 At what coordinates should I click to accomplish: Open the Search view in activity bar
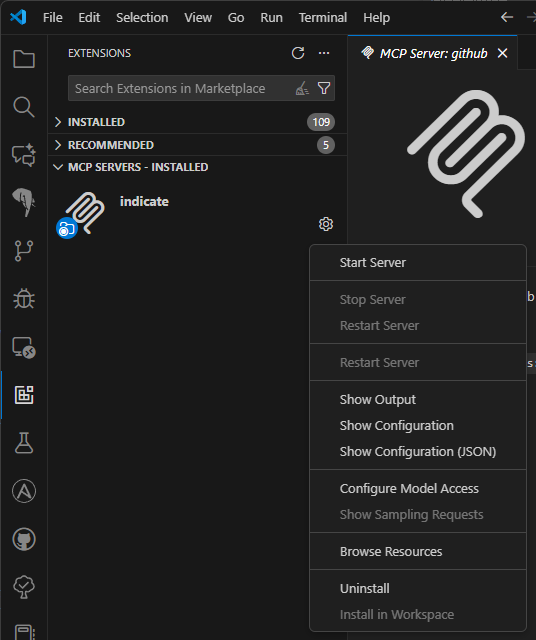pos(24,107)
